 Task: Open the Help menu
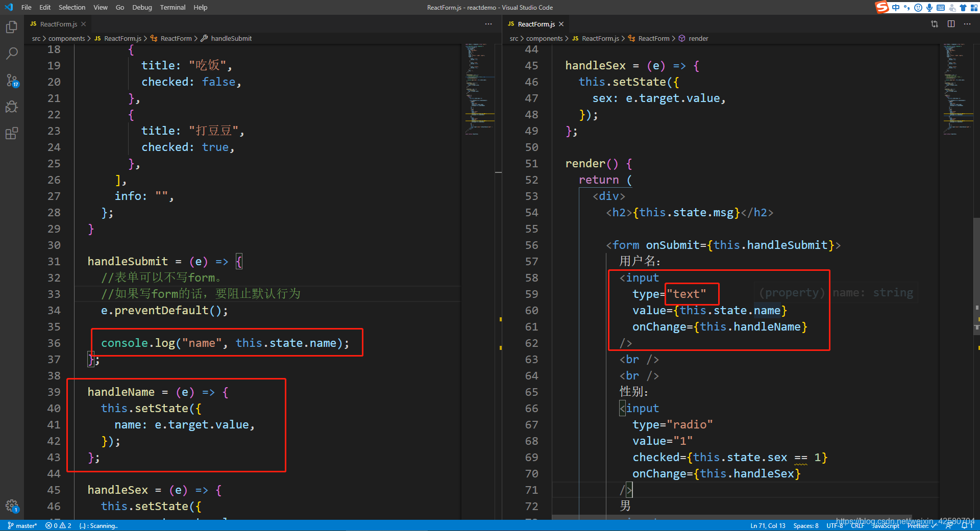click(x=201, y=7)
